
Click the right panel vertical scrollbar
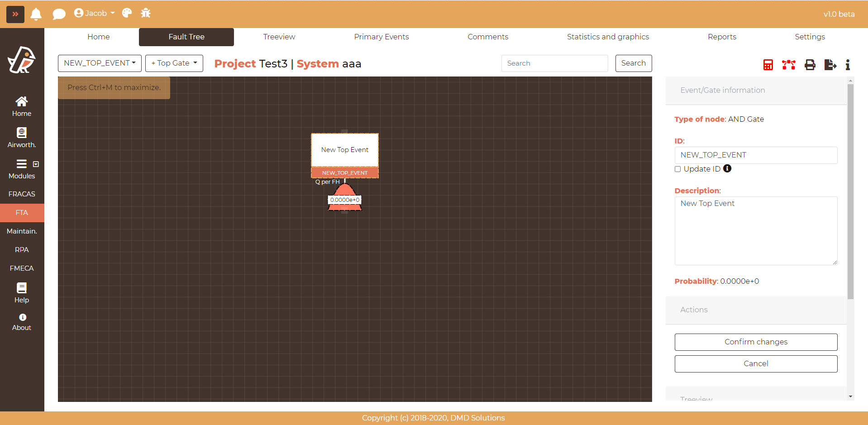[850, 190]
